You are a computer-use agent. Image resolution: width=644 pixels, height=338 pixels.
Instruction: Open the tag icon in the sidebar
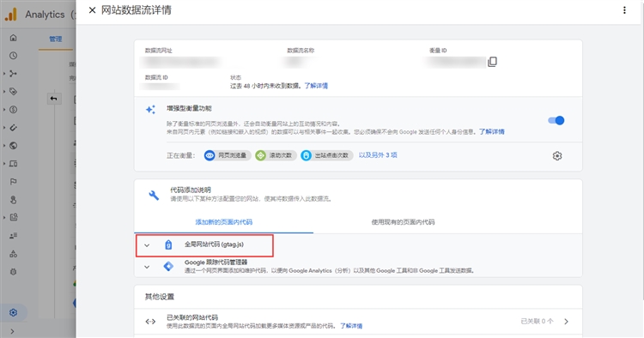tap(13, 92)
